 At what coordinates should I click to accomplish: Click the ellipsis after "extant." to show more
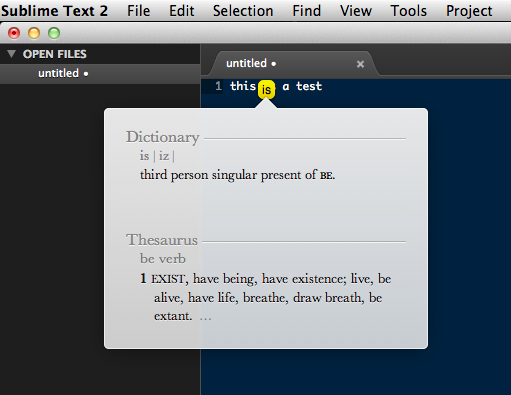coord(205,318)
